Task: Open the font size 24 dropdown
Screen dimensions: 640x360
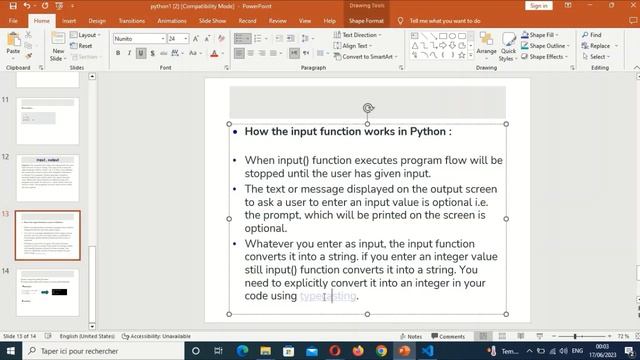Action: pyautogui.click(x=186, y=39)
